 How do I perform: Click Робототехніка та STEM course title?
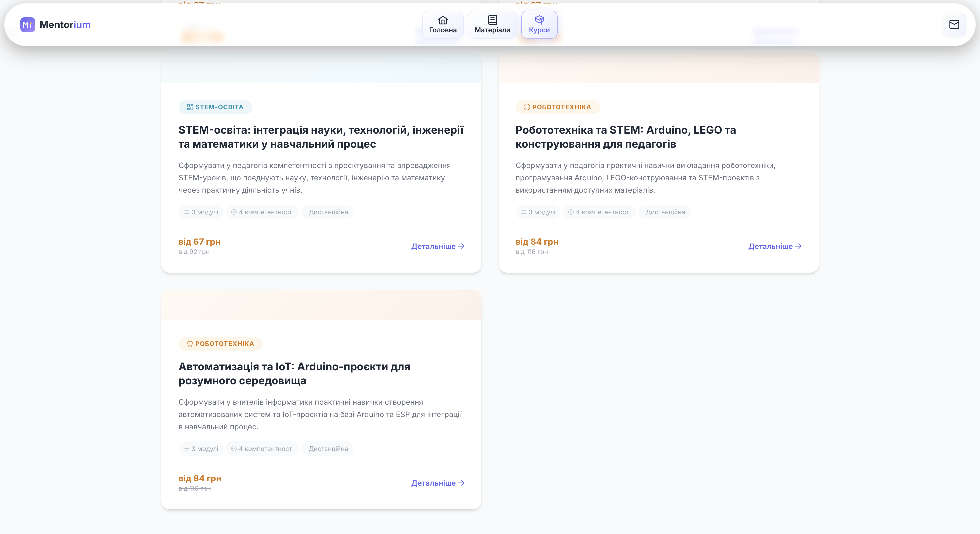[x=625, y=137]
